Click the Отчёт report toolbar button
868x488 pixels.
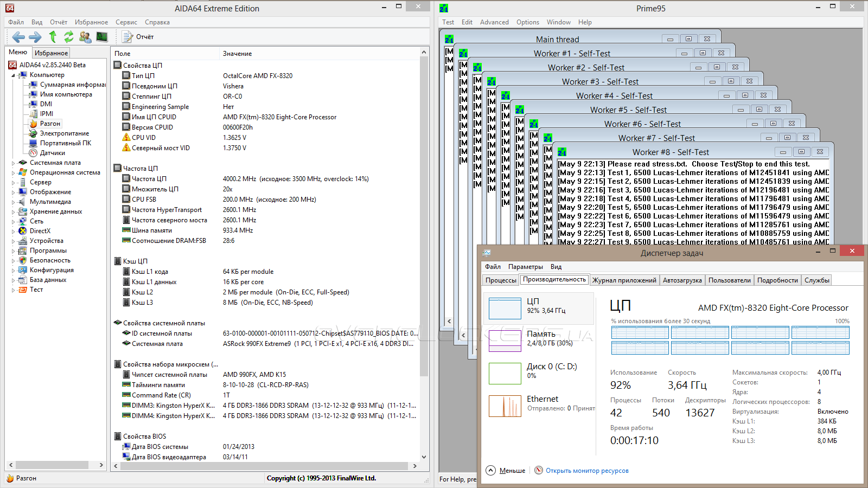pos(138,37)
